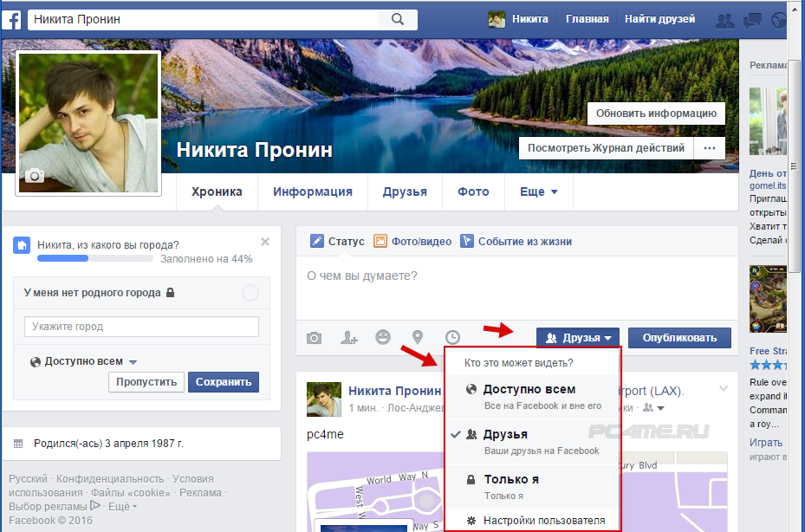Open messages icon in top bar
The height and width of the screenshot is (532, 805).
[x=753, y=20]
